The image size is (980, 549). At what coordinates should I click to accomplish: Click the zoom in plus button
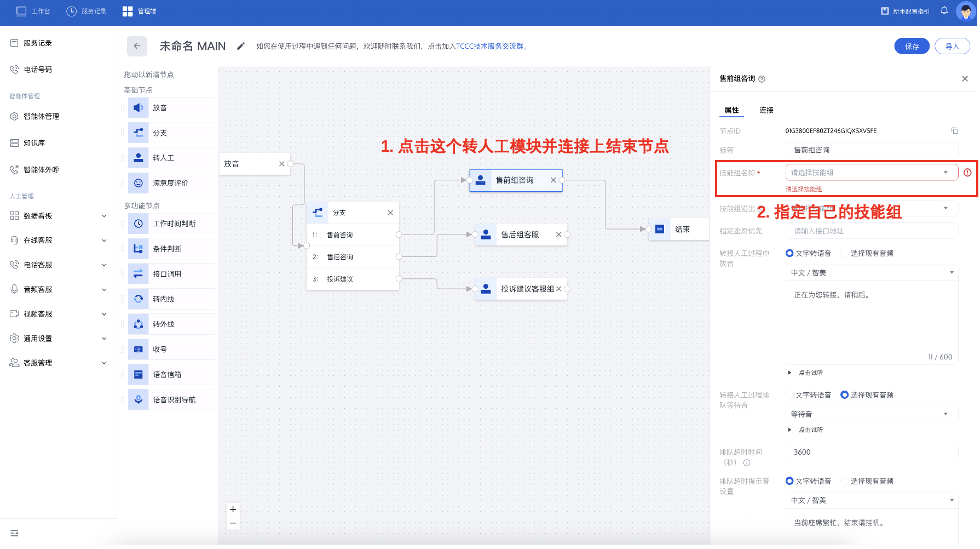(233, 509)
